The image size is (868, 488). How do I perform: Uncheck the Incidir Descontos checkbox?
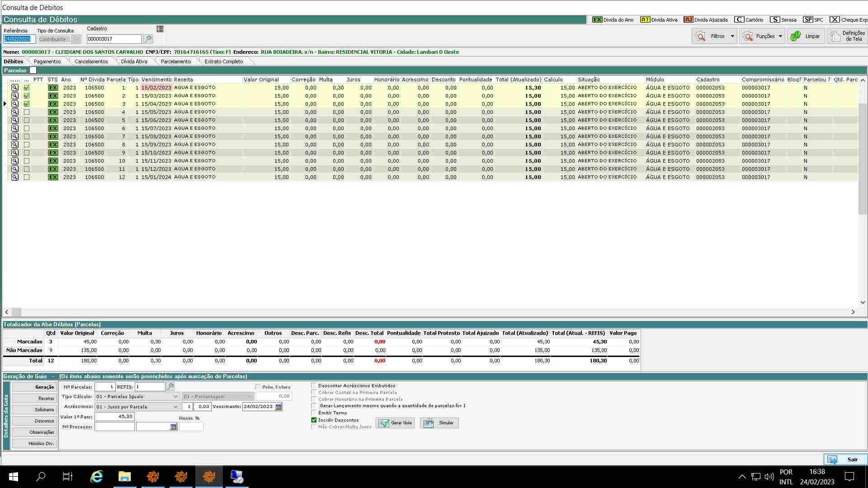coord(314,420)
